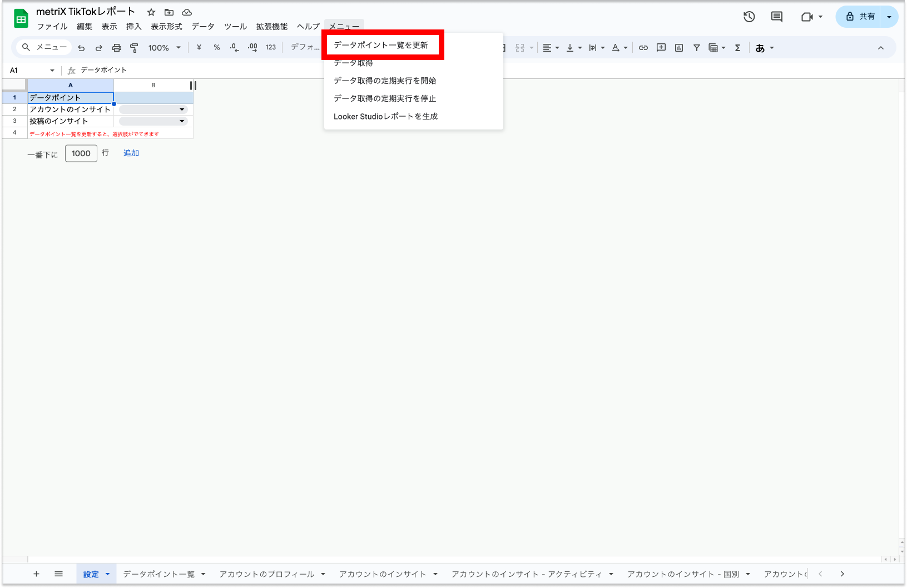Open the 投稿のインサイト cell dropdown
The height and width of the screenshot is (588, 907).
tap(182, 121)
